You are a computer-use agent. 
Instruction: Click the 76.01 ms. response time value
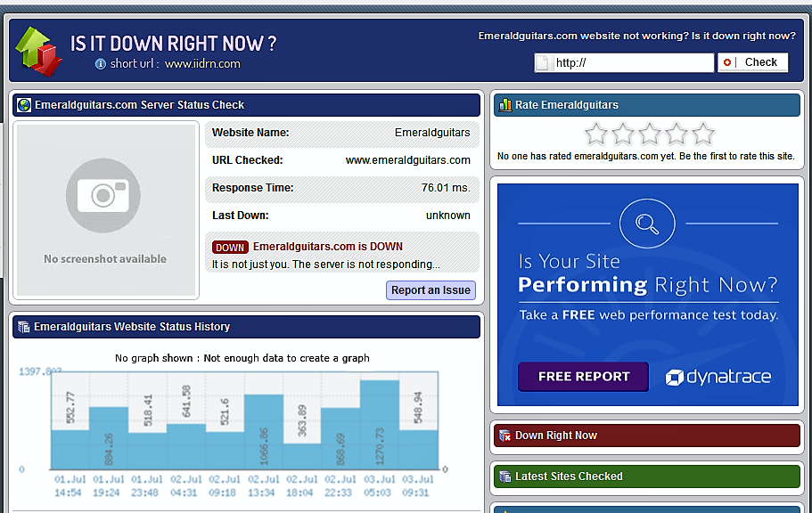pos(446,188)
